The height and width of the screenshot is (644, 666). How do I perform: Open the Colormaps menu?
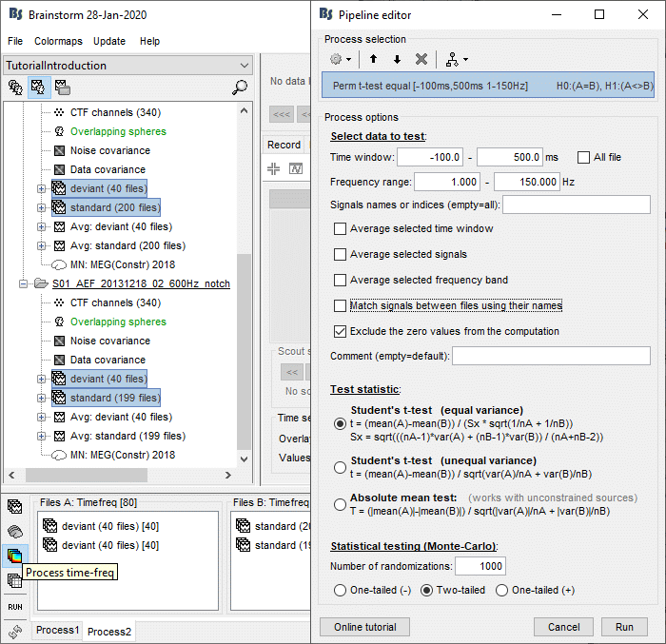click(x=58, y=42)
